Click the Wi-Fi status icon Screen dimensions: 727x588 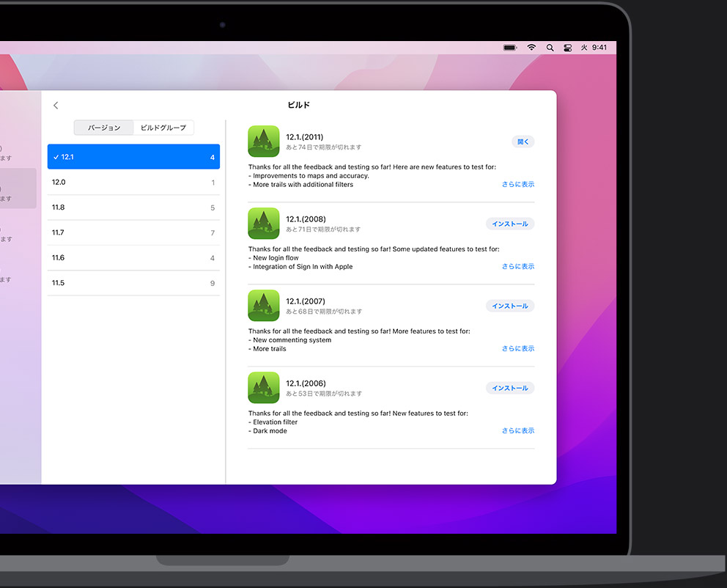531,48
